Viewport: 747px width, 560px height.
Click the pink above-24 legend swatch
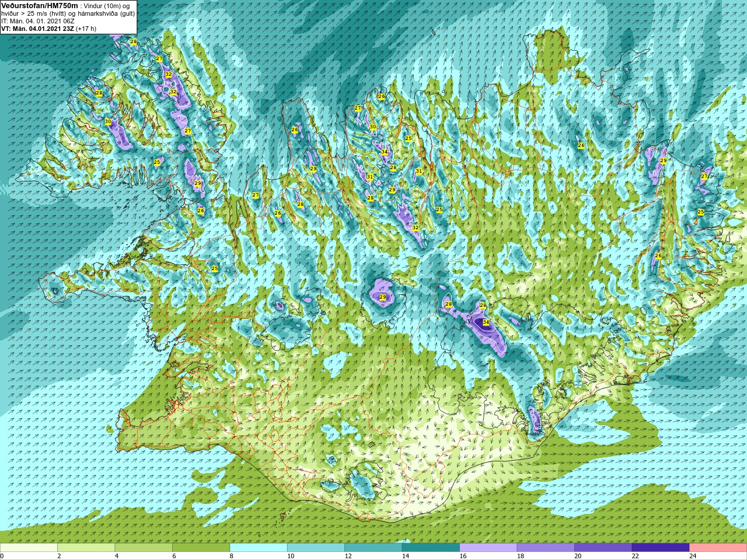[718, 548]
